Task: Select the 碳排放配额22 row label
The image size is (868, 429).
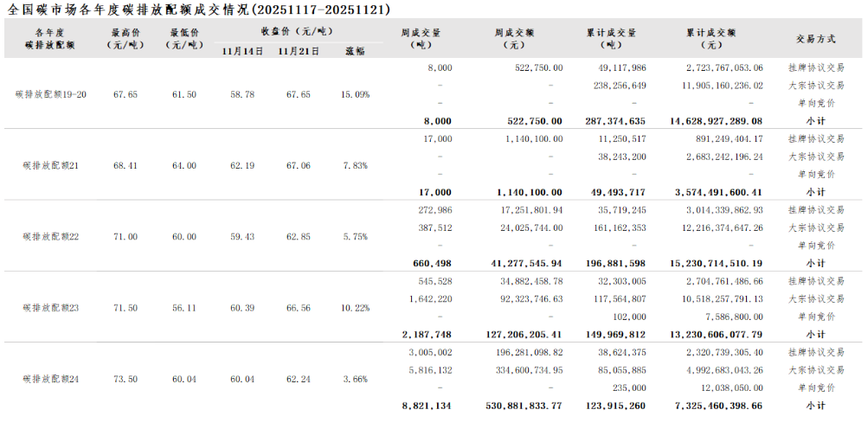Action: [51, 236]
